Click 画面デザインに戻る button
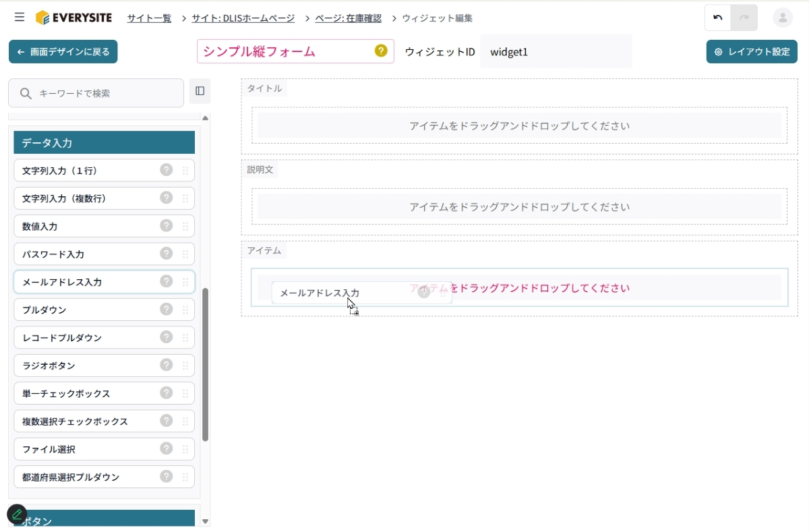The height and width of the screenshot is (532, 809). tap(63, 52)
